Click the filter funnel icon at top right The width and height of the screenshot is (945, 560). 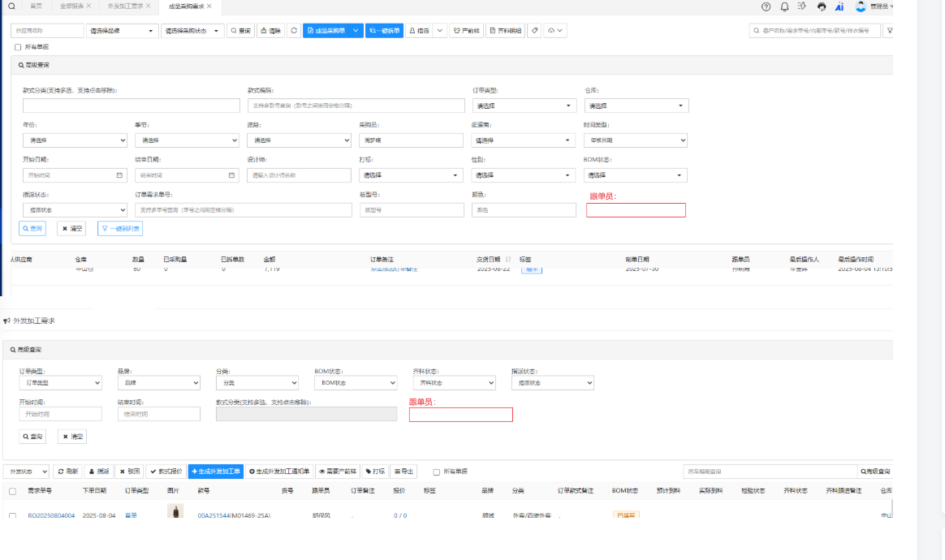click(889, 31)
